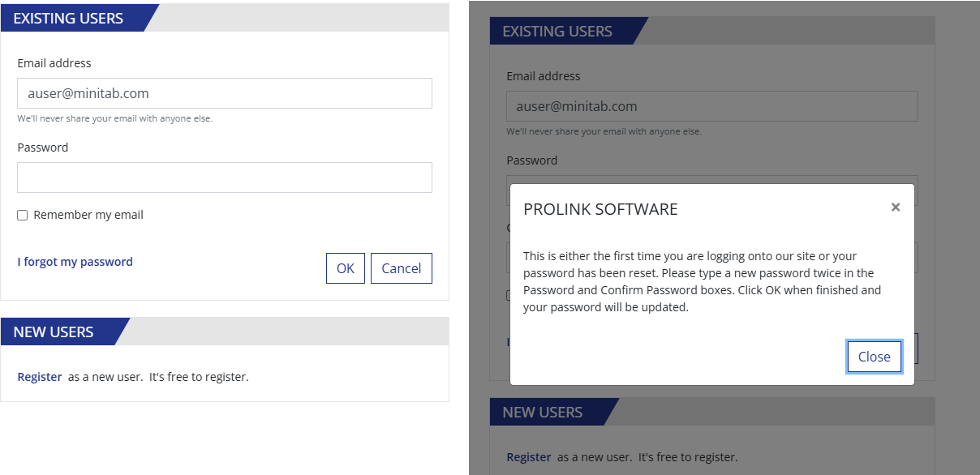Tick the Remember my email checkbox

tap(23, 216)
